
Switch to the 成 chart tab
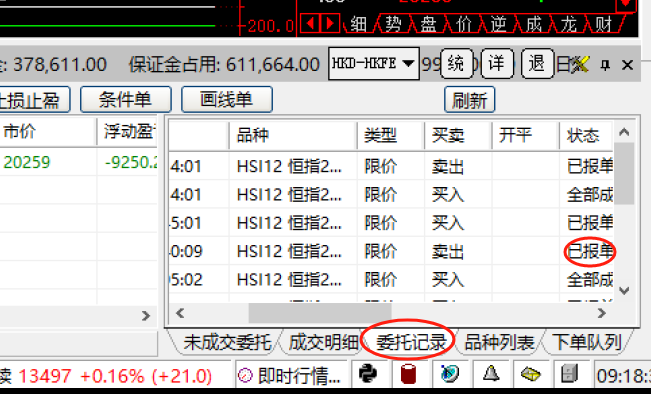click(x=534, y=24)
